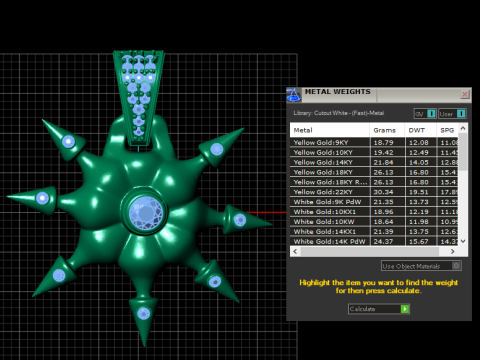Image resolution: width=480 pixels, height=360 pixels.
Task: Click the 19.42 grams cell
Action: pyautogui.click(x=387, y=152)
